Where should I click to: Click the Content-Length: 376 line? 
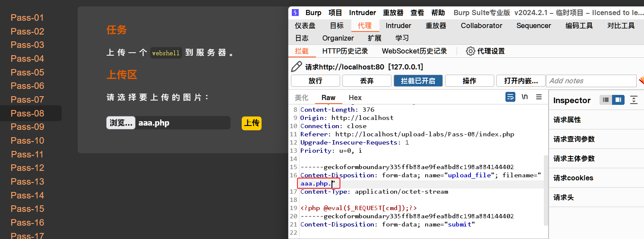pyautogui.click(x=337, y=110)
